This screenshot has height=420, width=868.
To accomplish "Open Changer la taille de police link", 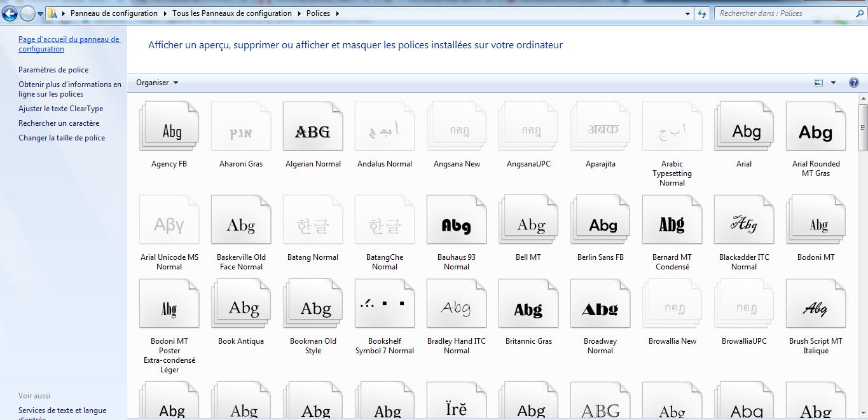I will (62, 138).
